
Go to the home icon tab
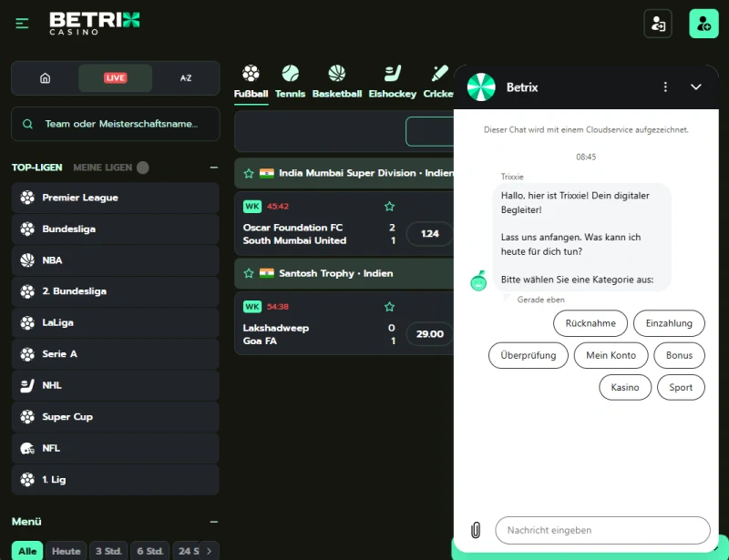[45, 78]
